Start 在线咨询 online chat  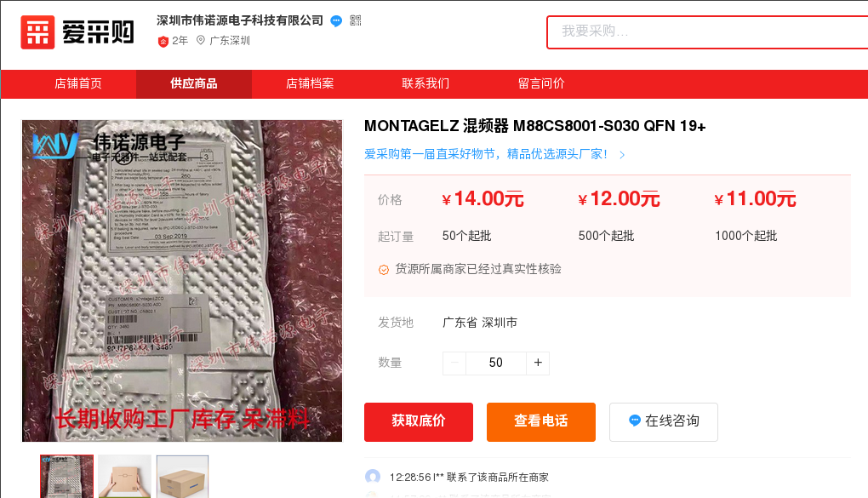point(663,421)
